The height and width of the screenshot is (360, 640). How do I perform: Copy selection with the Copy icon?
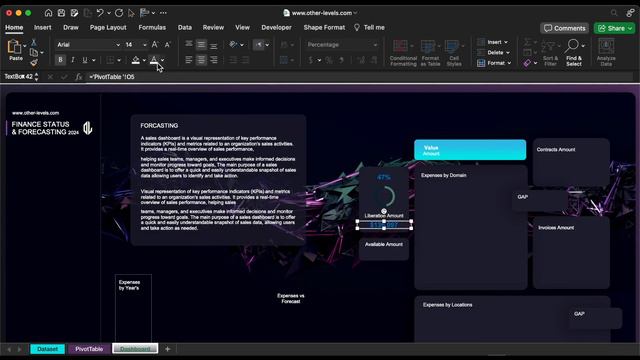34,53
